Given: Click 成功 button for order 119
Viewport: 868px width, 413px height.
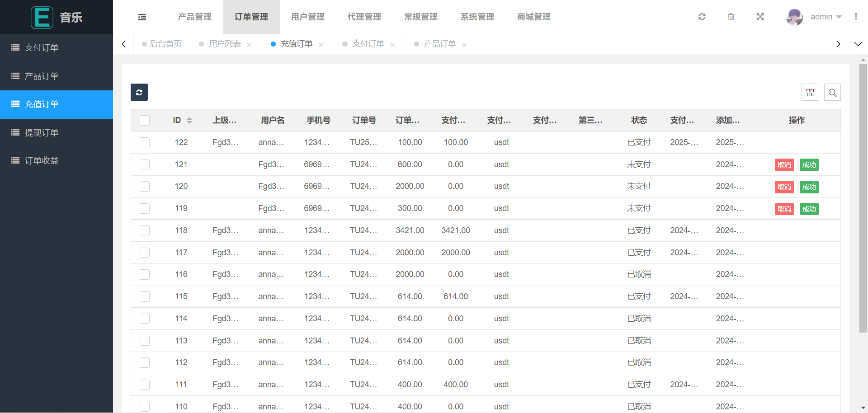Looking at the screenshot, I should (x=809, y=209).
